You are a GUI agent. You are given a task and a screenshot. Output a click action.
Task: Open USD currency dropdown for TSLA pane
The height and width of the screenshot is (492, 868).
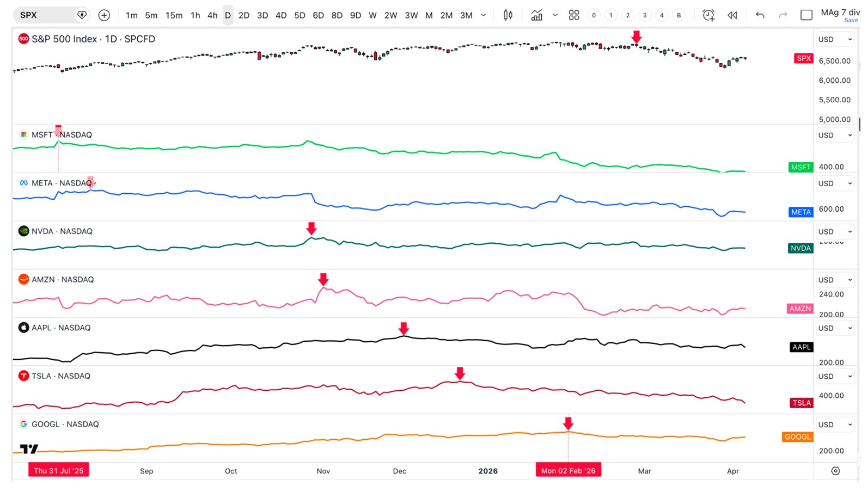click(835, 376)
